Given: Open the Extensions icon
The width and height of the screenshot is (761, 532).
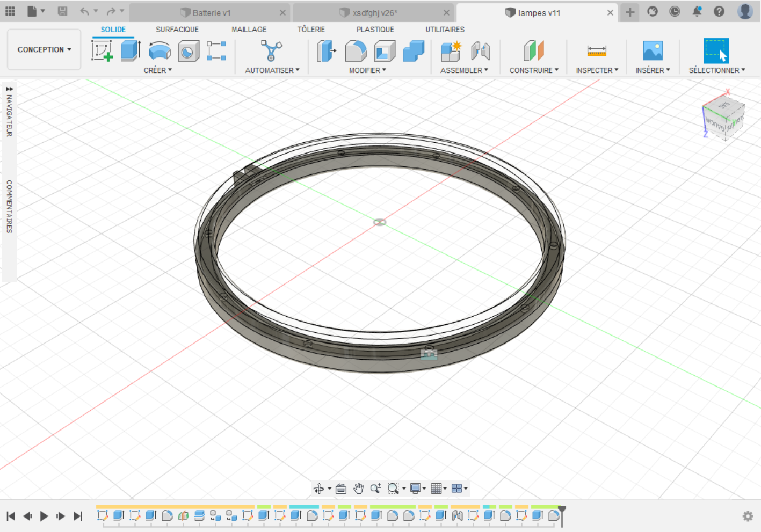Looking at the screenshot, I should (653, 11).
